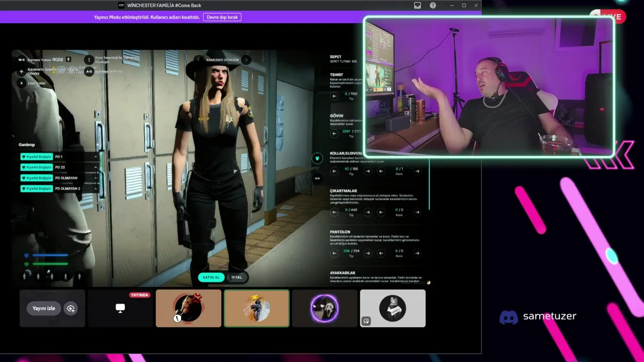Click Yayını izle button
The image size is (644, 362).
(x=44, y=308)
